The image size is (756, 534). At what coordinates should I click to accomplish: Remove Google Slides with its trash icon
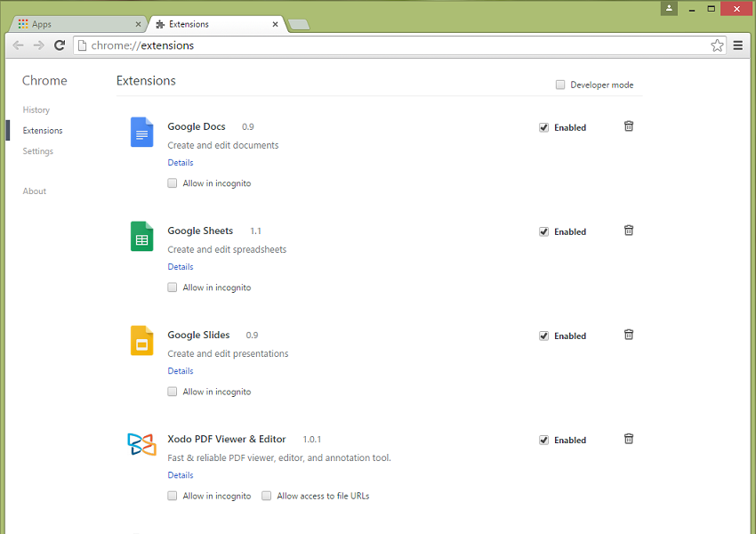point(629,335)
